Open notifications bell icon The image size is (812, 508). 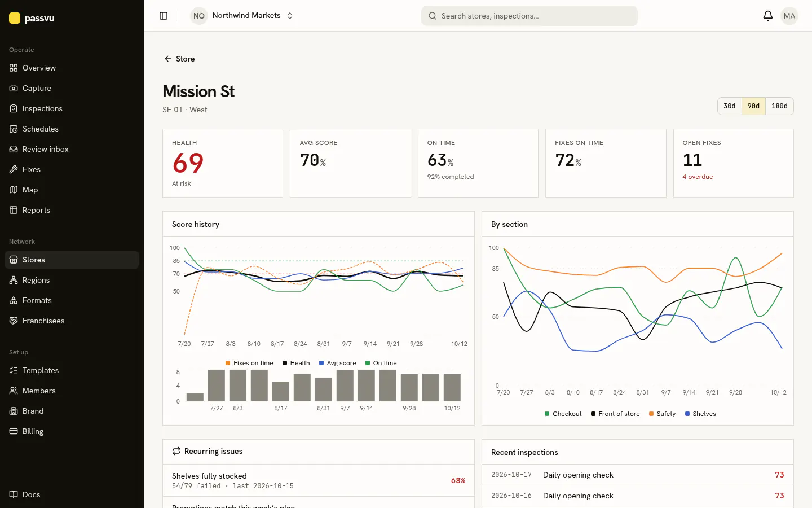tap(768, 16)
